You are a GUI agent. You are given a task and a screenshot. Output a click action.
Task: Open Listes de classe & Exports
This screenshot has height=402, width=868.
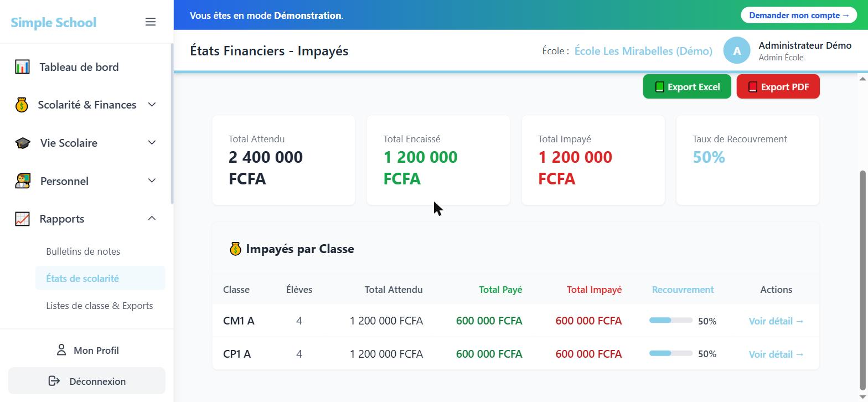tap(100, 306)
